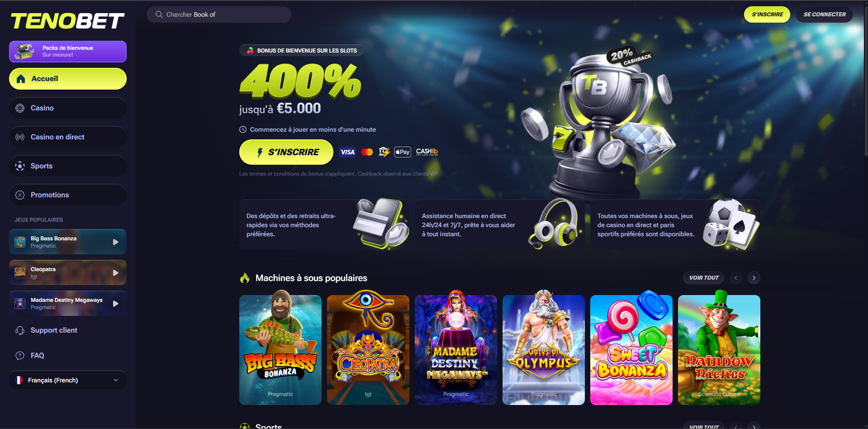Show previous popular slots with left chevron
The height and width of the screenshot is (429, 868).
click(736, 278)
